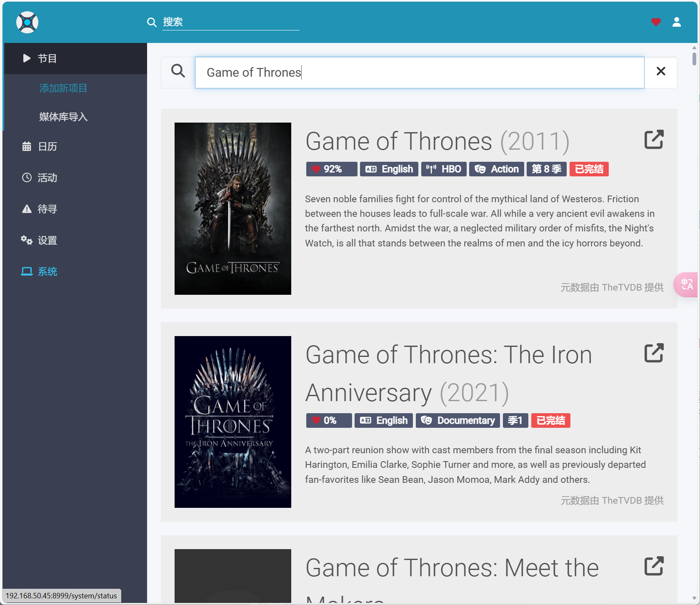
Task: Open Meet the Makers external link icon
Action: [x=654, y=566]
